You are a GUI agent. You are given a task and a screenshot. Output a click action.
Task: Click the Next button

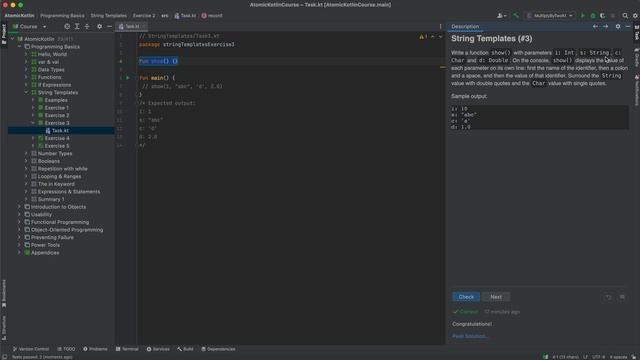click(x=496, y=297)
